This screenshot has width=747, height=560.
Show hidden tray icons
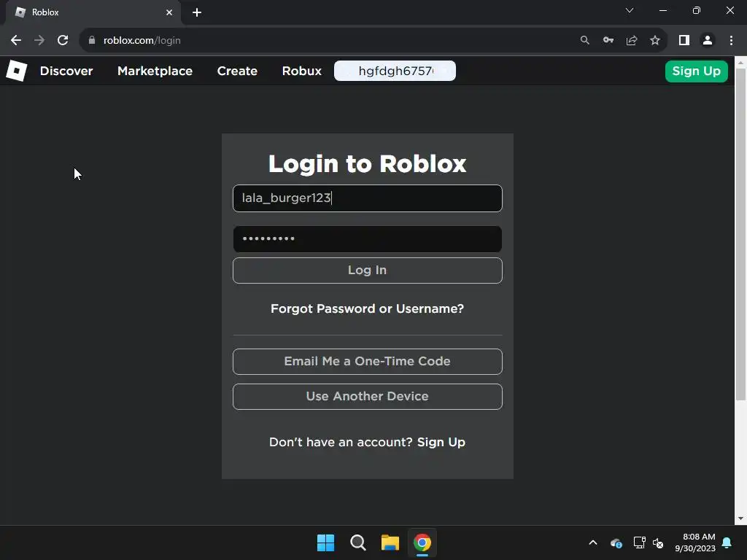(x=593, y=542)
